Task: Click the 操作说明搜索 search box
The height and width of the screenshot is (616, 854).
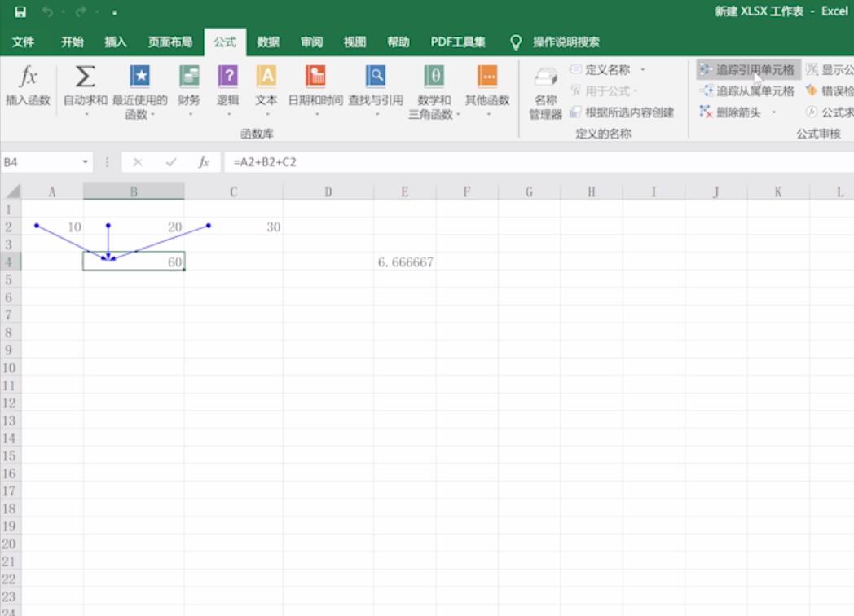Action: pyautogui.click(x=566, y=42)
